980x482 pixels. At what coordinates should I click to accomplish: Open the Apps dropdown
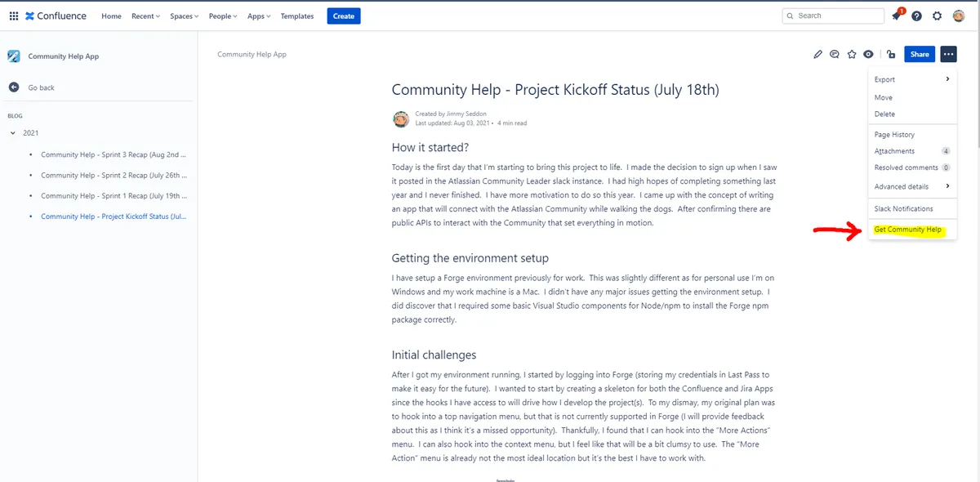pos(259,16)
